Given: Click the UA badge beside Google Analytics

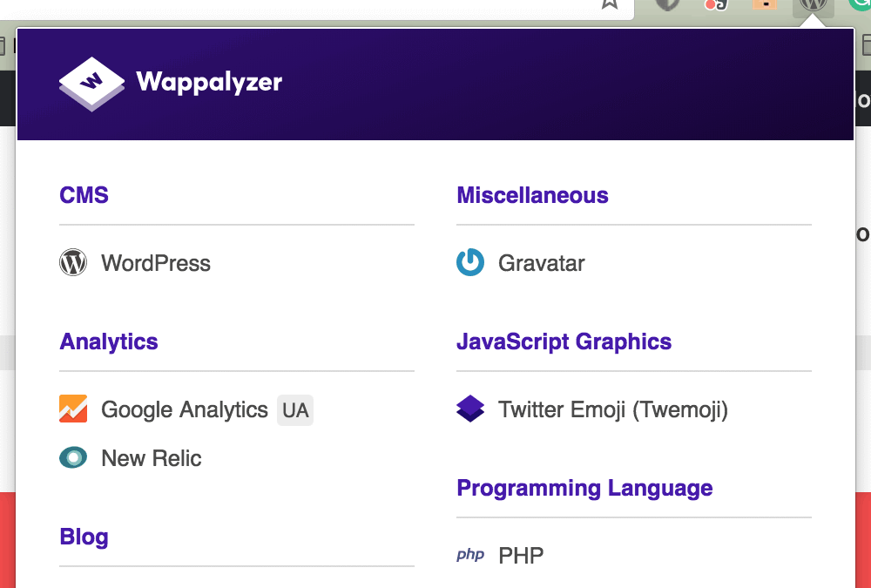Looking at the screenshot, I should pyautogui.click(x=295, y=410).
